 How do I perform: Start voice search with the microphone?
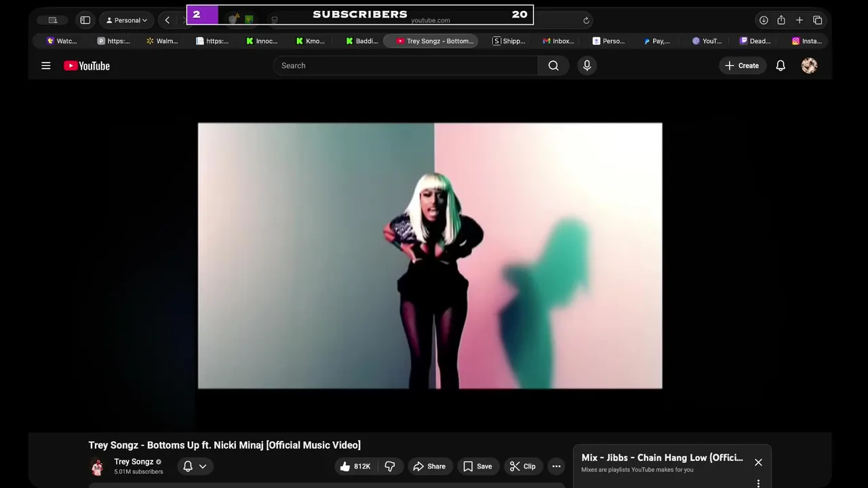(x=587, y=66)
